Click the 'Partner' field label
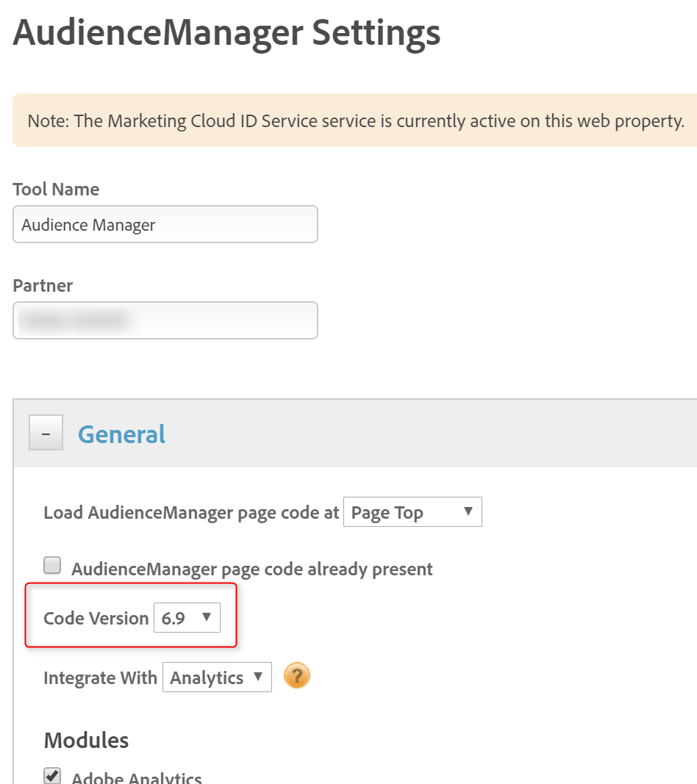This screenshot has width=697, height=784. 43,286
